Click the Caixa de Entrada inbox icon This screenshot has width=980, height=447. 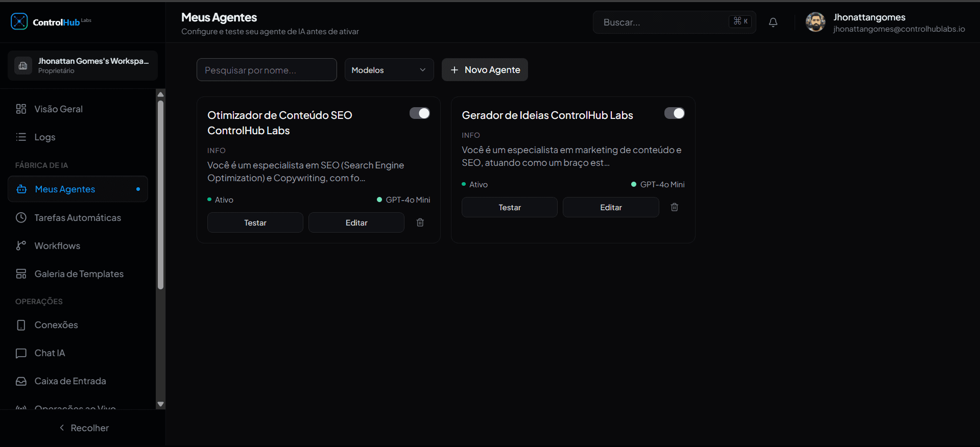pyautogui.click(x=21, y=381)
